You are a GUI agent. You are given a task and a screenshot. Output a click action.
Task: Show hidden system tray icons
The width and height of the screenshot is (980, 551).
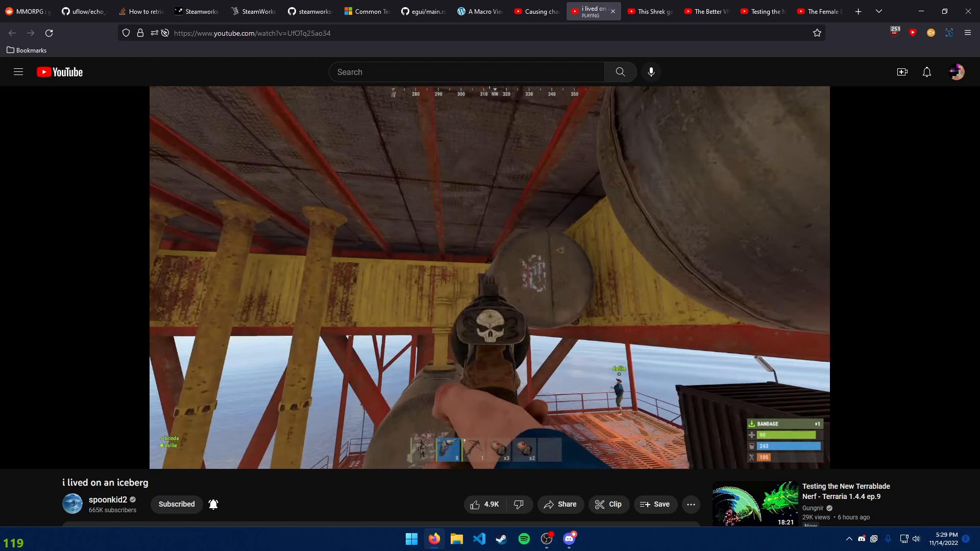pyautogui.click(x=849, y=539)
